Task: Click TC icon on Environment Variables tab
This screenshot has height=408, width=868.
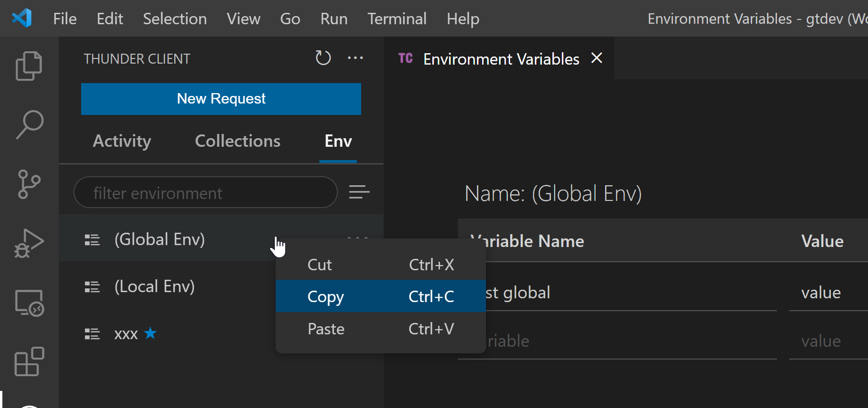Action: pyautogui.click(x=405, y=58)
